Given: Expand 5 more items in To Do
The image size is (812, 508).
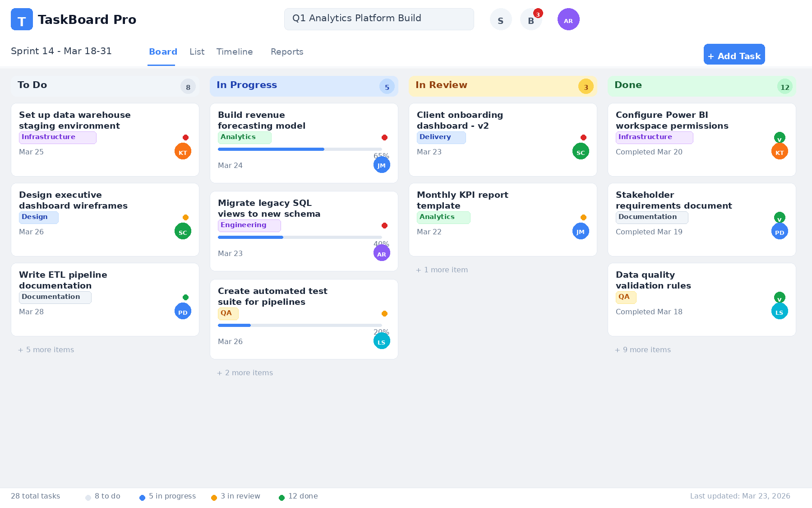Looking at the screenshot, I should [46, 350].
